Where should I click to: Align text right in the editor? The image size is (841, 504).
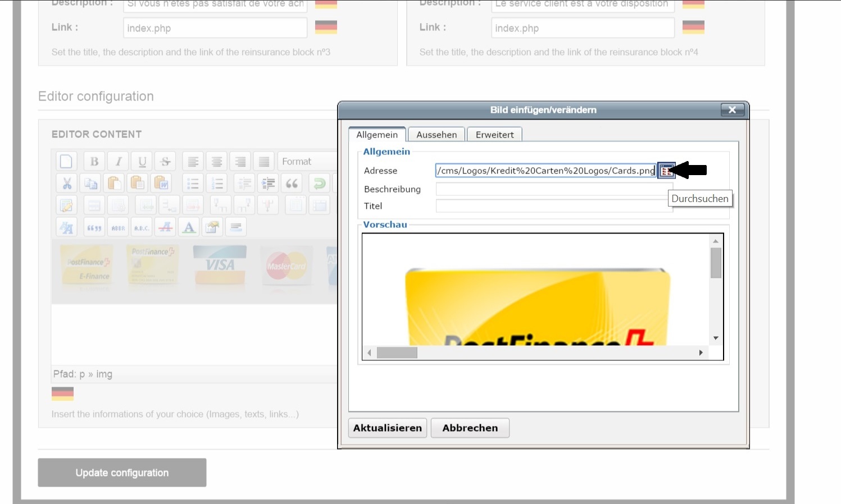(240, 162)
